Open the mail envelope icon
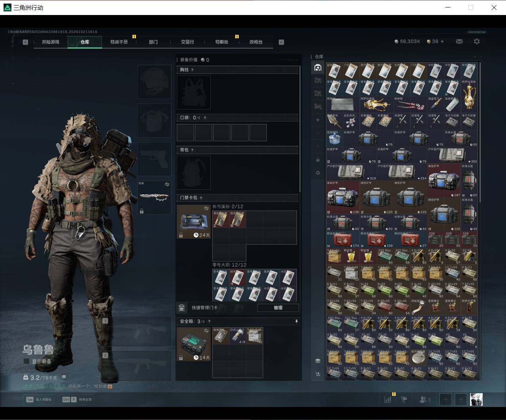 pos(459,41)
